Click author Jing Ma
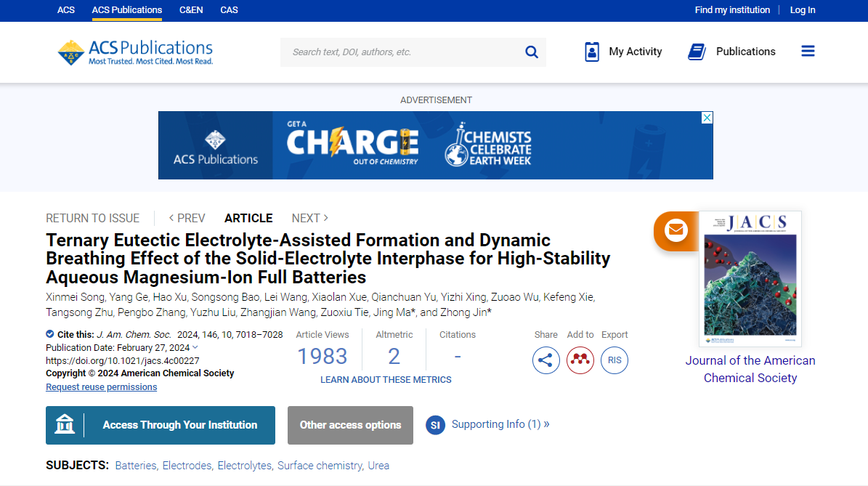 [x=392, y=312]
